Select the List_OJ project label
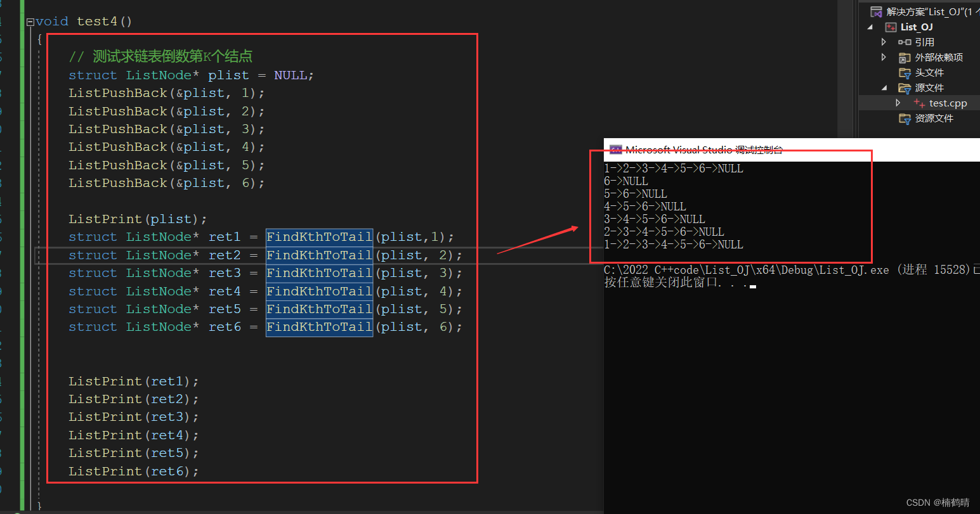Viewport: 980px width, 514px height. [917, 27]
